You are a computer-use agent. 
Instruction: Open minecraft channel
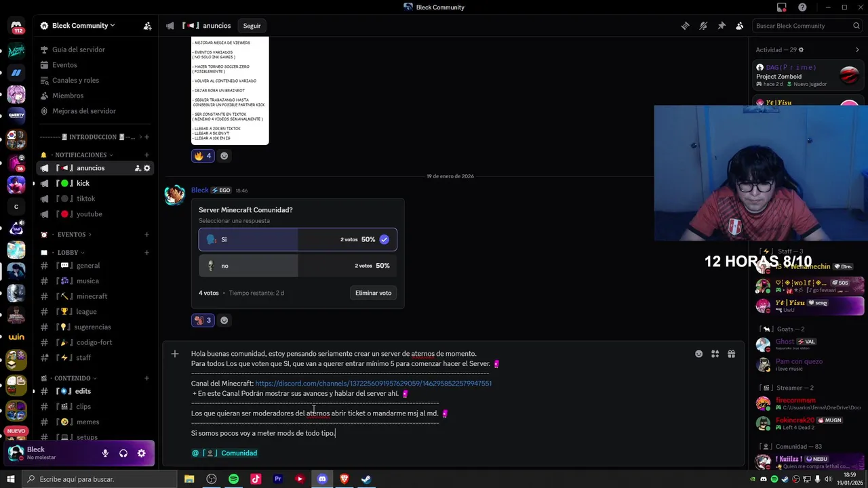[x=95, y=296]
